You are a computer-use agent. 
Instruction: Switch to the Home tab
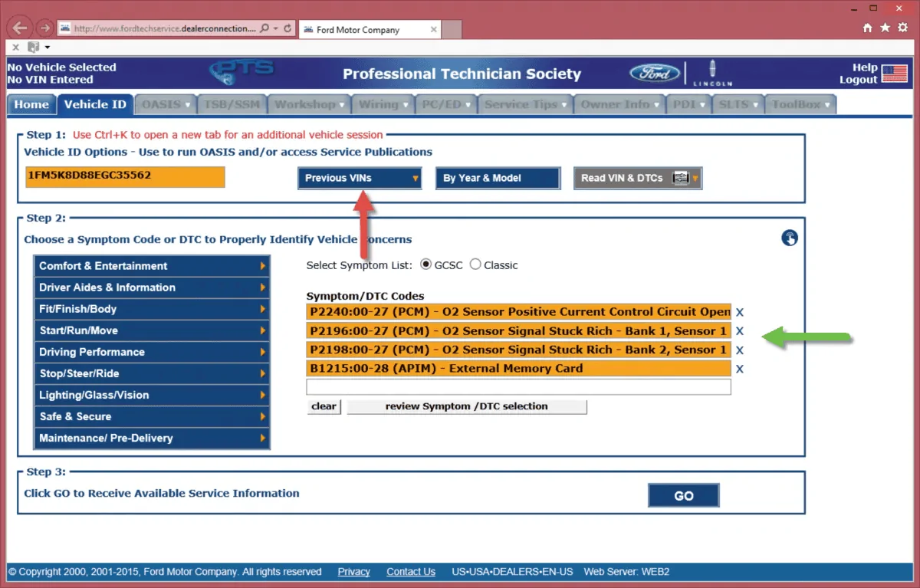tap(31, 104)
